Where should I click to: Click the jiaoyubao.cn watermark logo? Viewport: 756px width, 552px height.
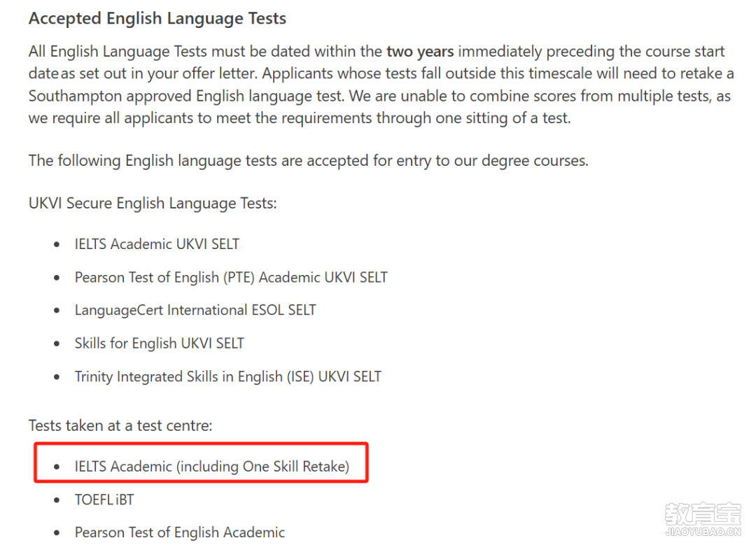point(703,519)
